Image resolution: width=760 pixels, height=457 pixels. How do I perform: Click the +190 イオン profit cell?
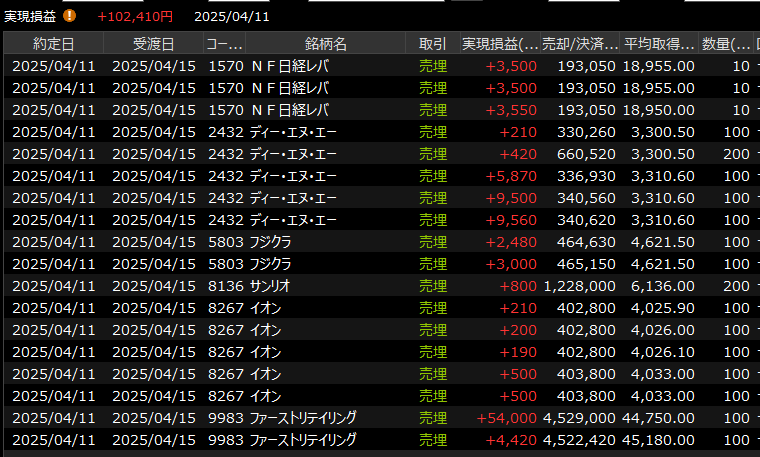click(x=518, y=351)
